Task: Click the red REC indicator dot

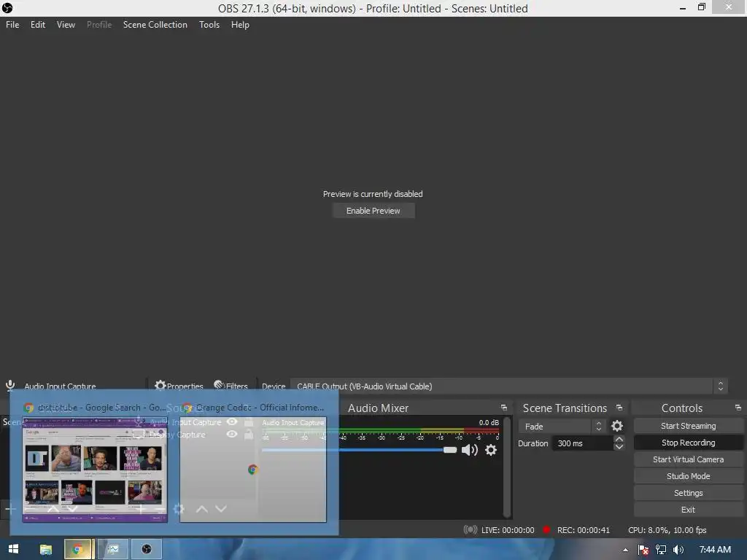Action: click(x=547, y=529)
